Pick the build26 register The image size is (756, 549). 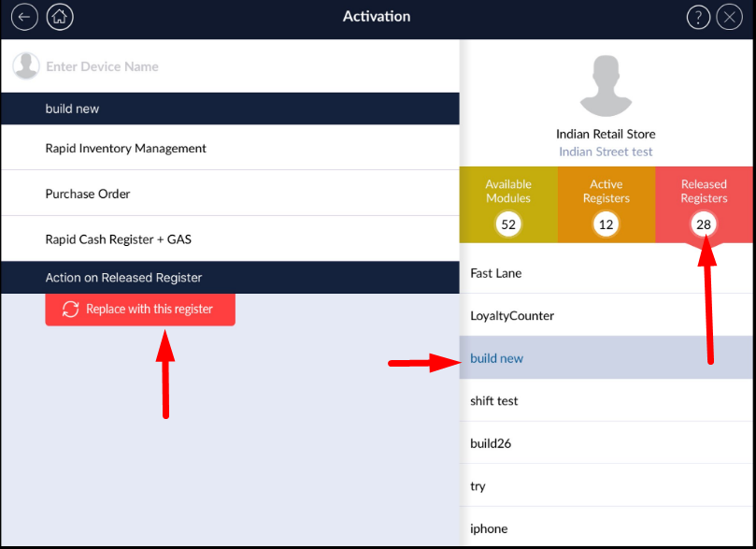click(491, 443)
